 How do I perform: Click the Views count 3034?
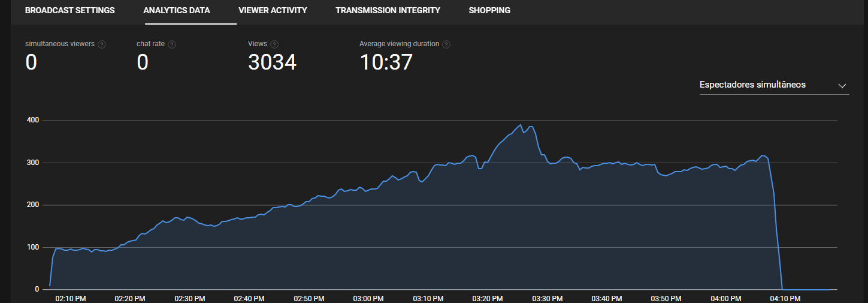pyautogui.click(x=272, y=62)
